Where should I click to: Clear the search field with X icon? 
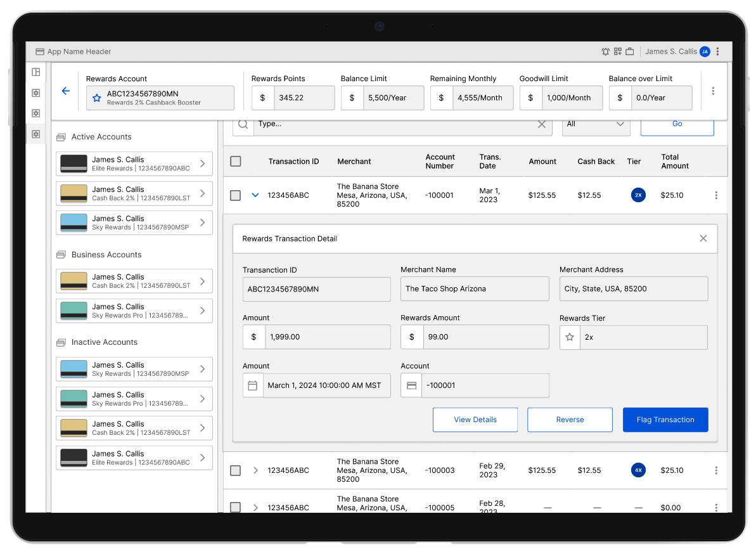coord(542,124)
